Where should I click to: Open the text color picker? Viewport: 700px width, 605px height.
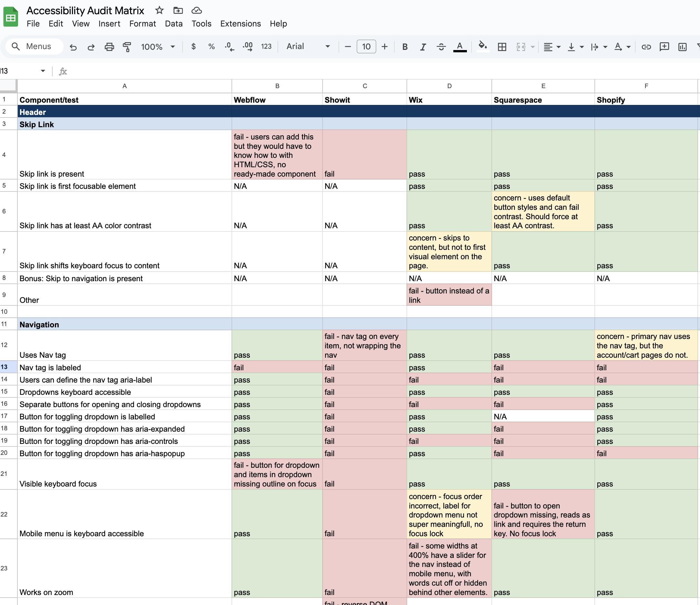click(460, 46)
